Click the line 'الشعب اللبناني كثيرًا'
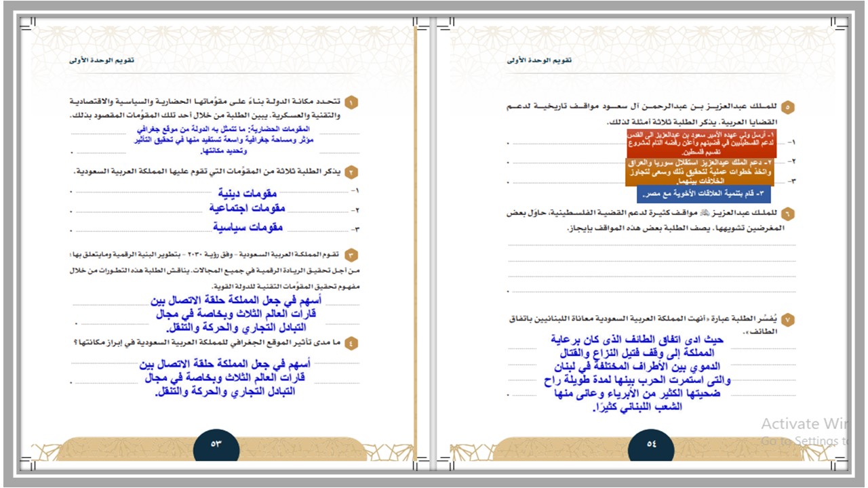The width and height of the screenshot is (868, 488). [638, 407]
